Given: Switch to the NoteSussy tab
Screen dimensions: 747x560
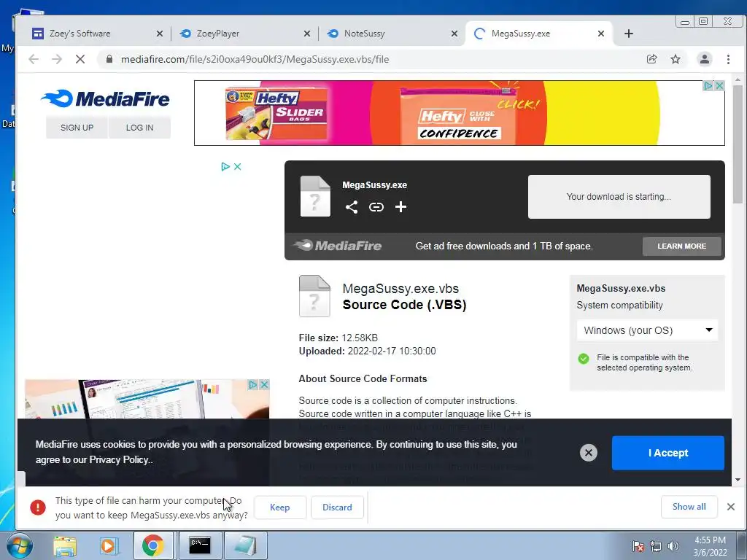Looking at the screenshot, I should pyautogui.click(x=392, y=34).
